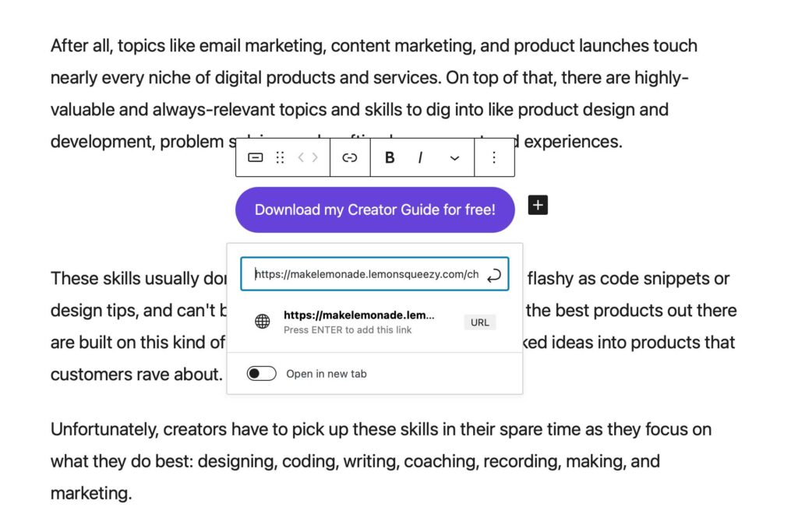Click the button block type icon
798x532 pixels.
click(255, 157)
